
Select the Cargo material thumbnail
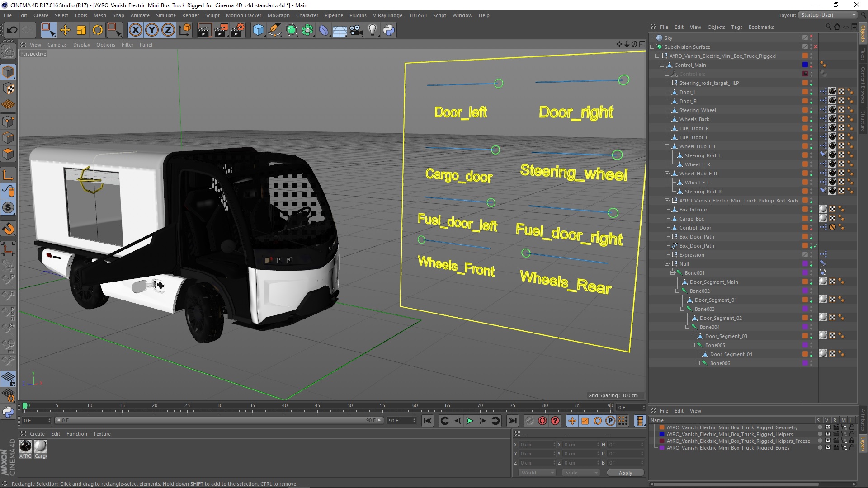[x=40, y=446]
